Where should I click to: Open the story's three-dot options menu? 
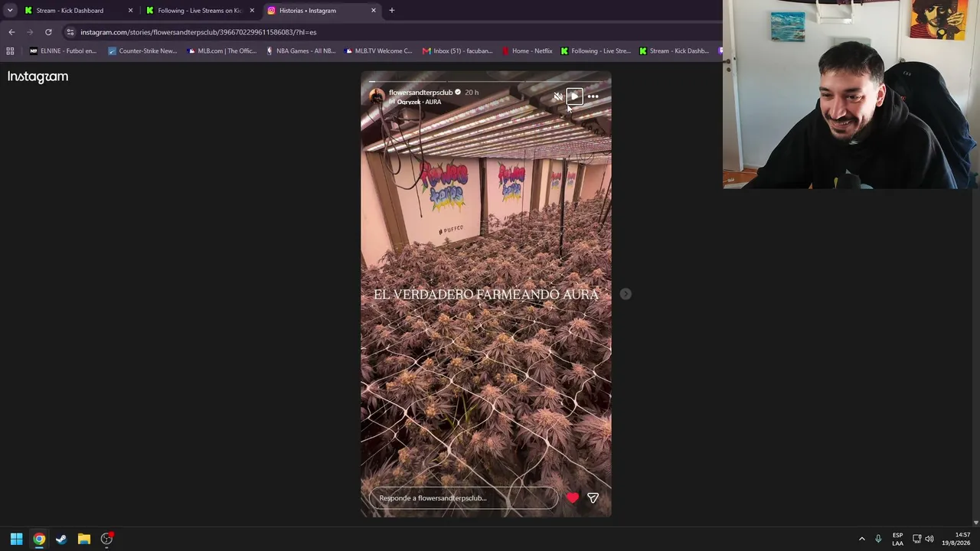[x=593, y=96]
